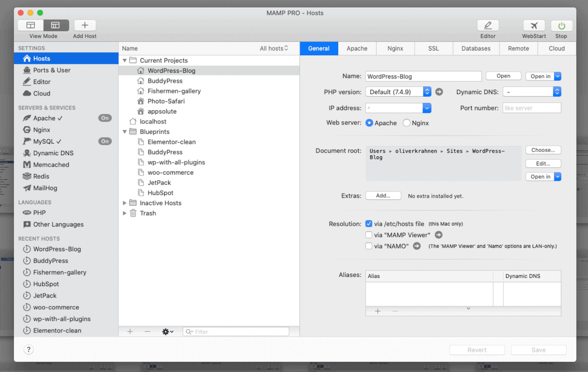Switch to the SSL tab

click(x=433, y=49)
